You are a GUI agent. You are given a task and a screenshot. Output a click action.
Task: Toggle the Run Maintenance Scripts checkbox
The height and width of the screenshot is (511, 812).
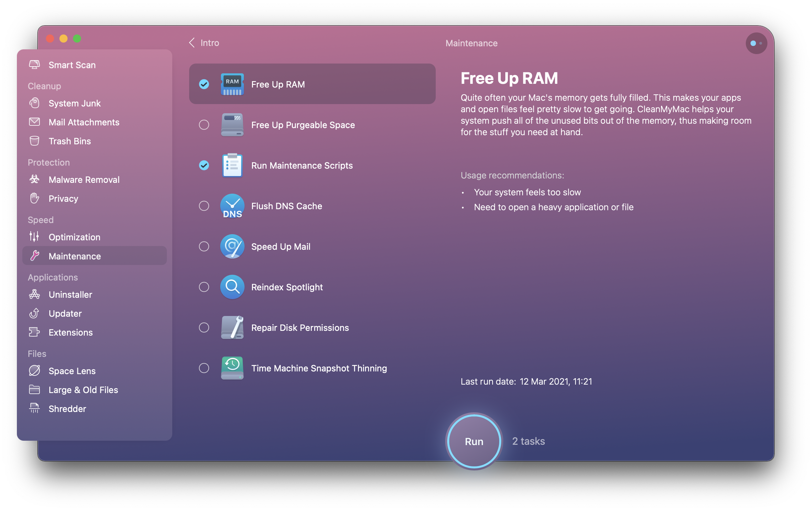coord(204,165)
